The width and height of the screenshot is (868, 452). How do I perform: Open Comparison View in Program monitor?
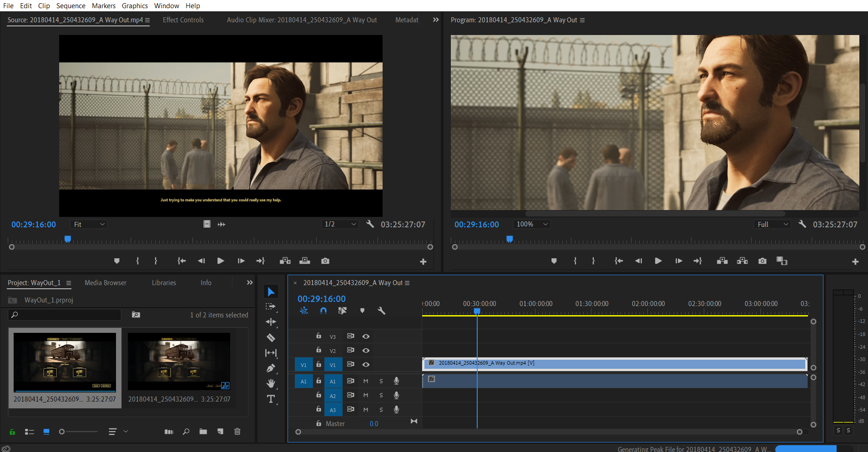tap(782, 261)
